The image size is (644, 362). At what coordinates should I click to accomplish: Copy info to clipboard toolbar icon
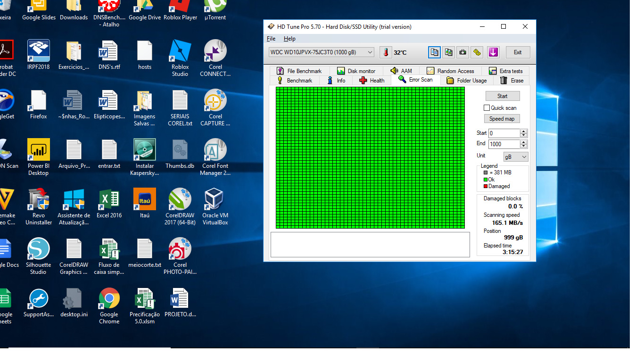pyautogui.click(x=434, y=52)
